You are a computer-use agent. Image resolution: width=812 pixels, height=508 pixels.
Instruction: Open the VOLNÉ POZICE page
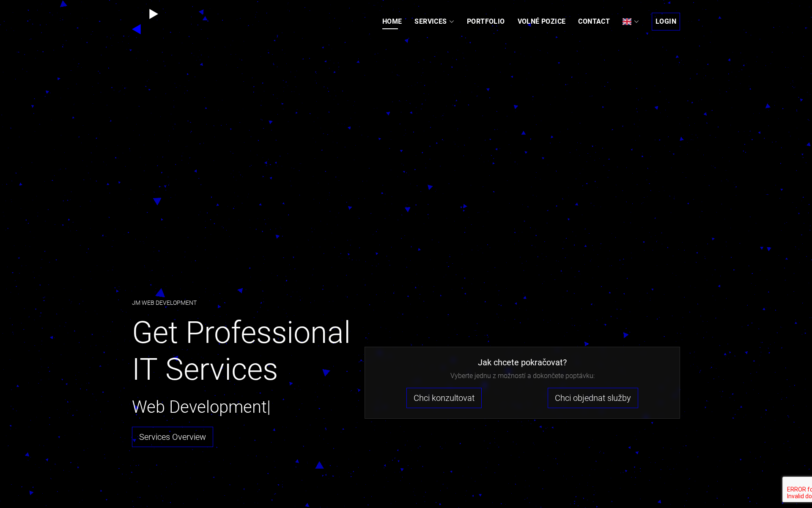coord(541,21)
